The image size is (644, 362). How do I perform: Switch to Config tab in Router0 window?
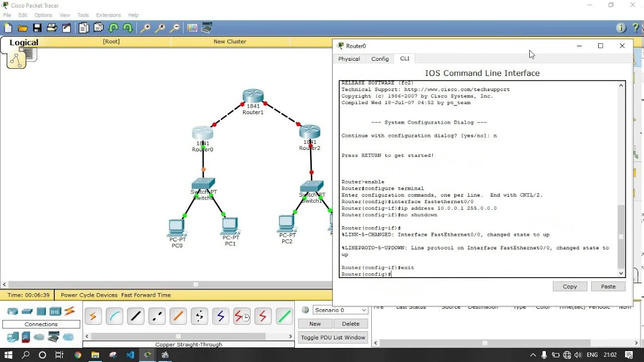pos(380,59)
